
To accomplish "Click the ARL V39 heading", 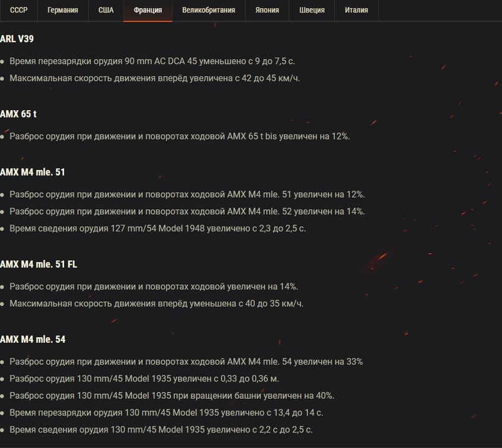I will pyautogui.click(x=17, y=39).
